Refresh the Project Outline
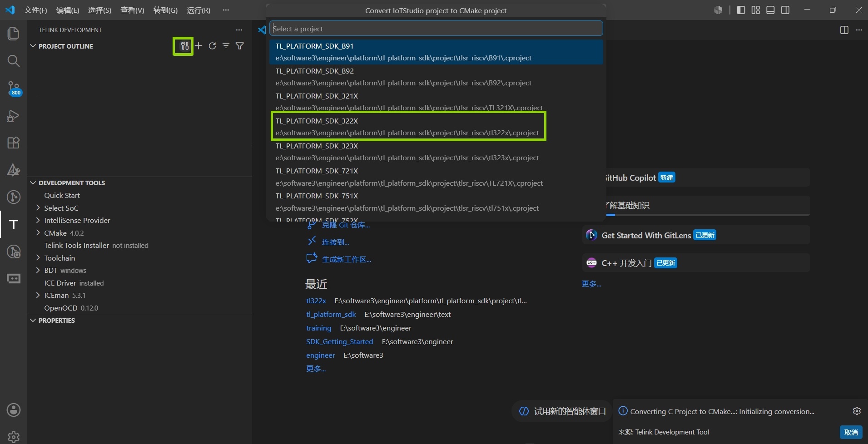Viewport: 868px width, 444px height. (x=212, y=46)
